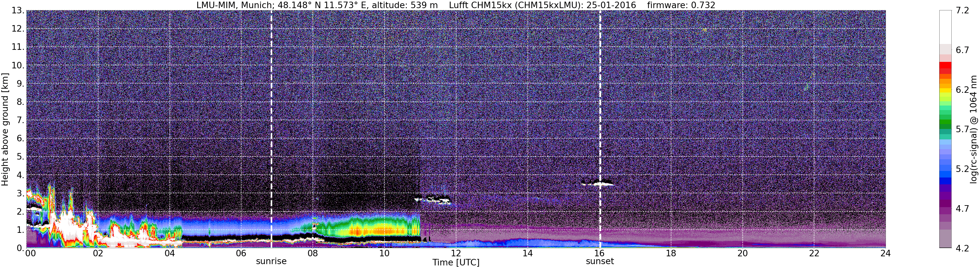Click the colorbar tick label 6.2
The height and width of the screenshot is (269, 980).
pyautogui.click(x=962, y=90)
